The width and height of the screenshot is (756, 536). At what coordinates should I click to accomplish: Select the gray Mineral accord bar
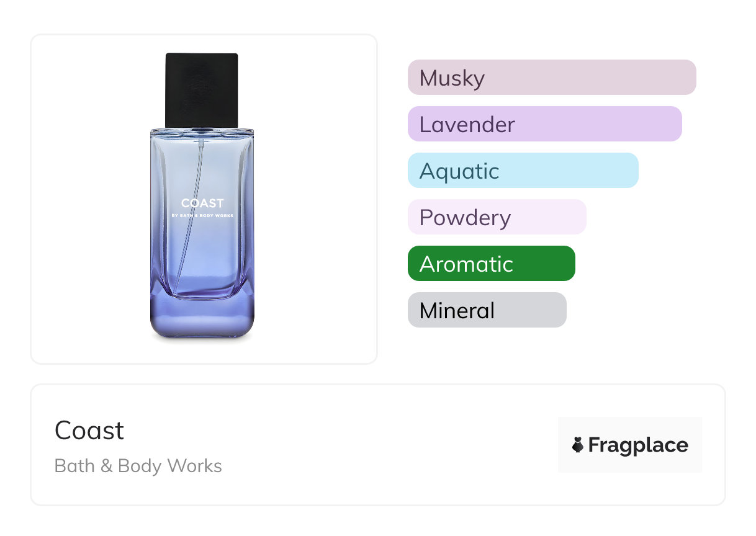(x=487, y=310)
